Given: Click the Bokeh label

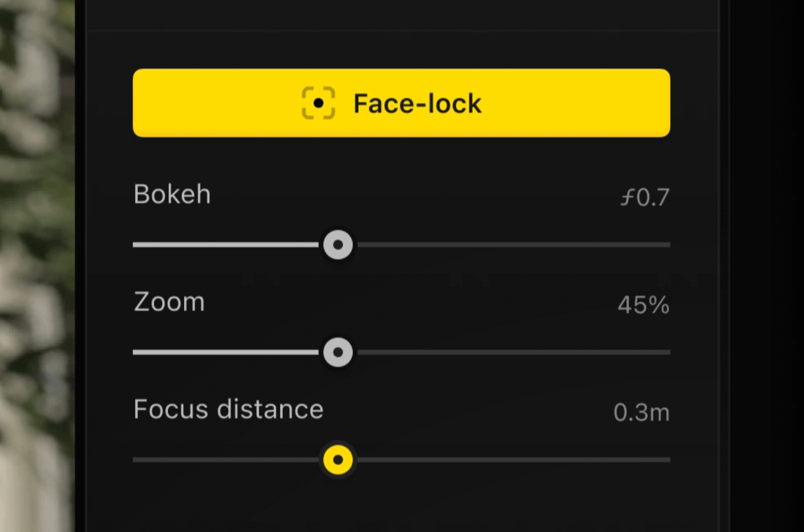Looking at the screenshot, I should pos(172,194).
